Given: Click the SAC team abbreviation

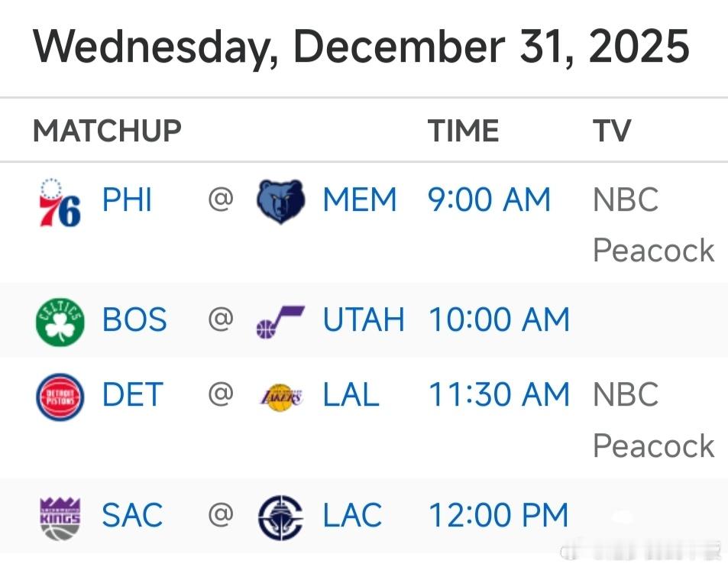Looking at the screenshot, I should click(133, 514).
